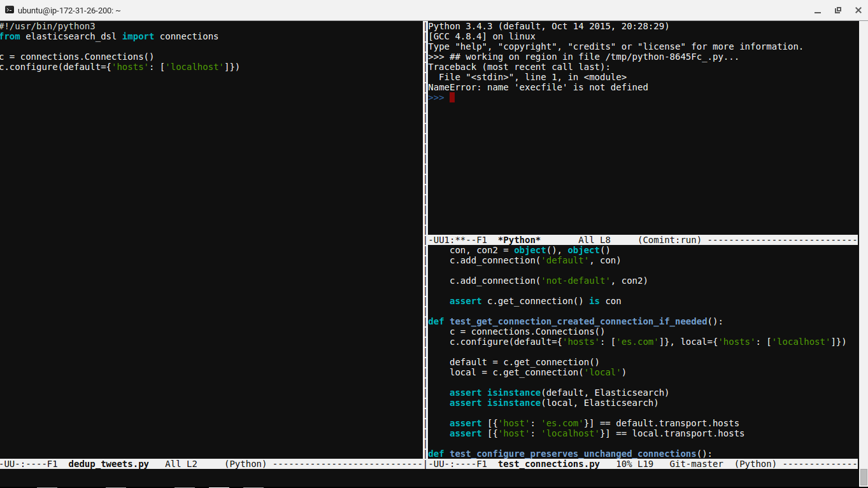Screen dimensions: 868x488
Task: Click the assert line comparing default.transport.hosts
Action: pyautogui.click(x=594, y=423)
